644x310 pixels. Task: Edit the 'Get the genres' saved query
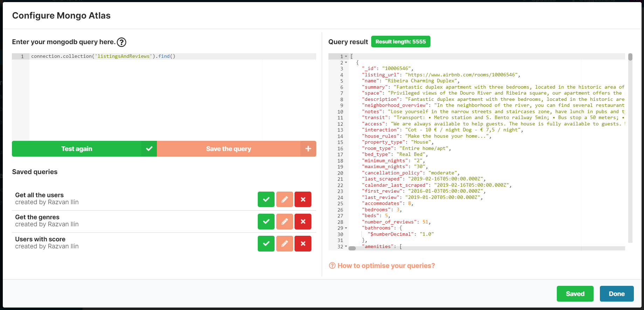(285, 221)
